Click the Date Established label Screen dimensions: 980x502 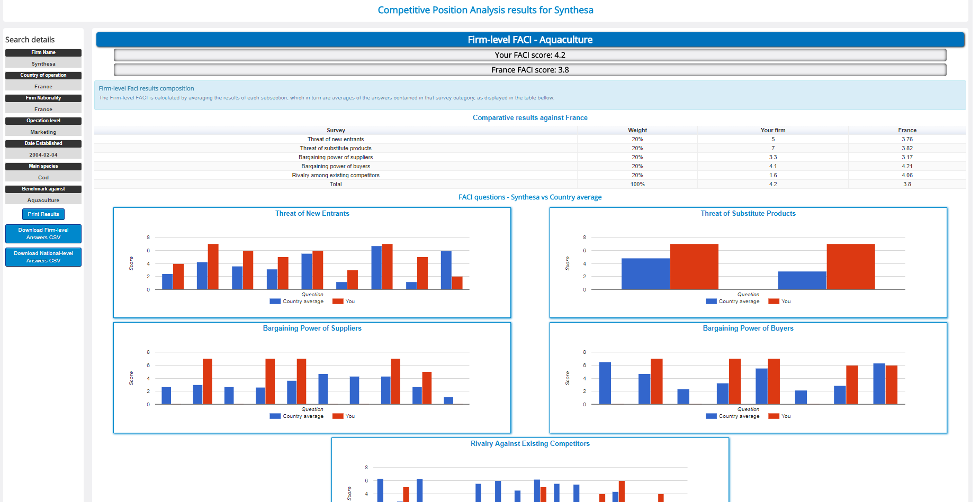43,143
